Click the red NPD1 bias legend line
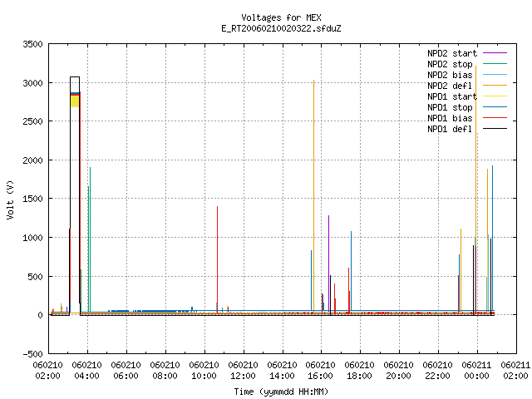532x399 pixels. click(495, 118)
